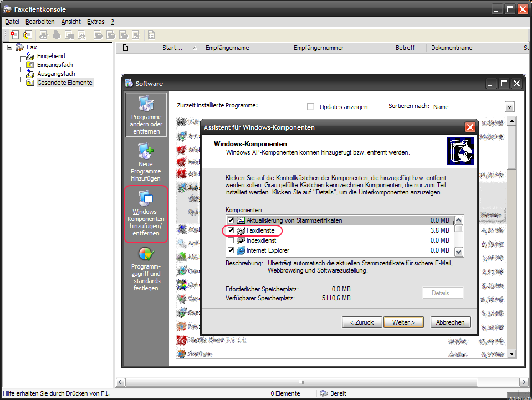
Task: Open the Bearbeiten menu
Action: point(40,22)
